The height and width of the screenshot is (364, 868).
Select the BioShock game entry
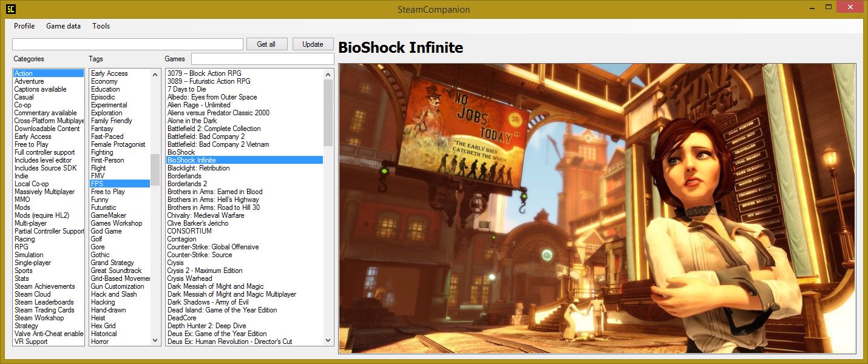click(245, 152)
